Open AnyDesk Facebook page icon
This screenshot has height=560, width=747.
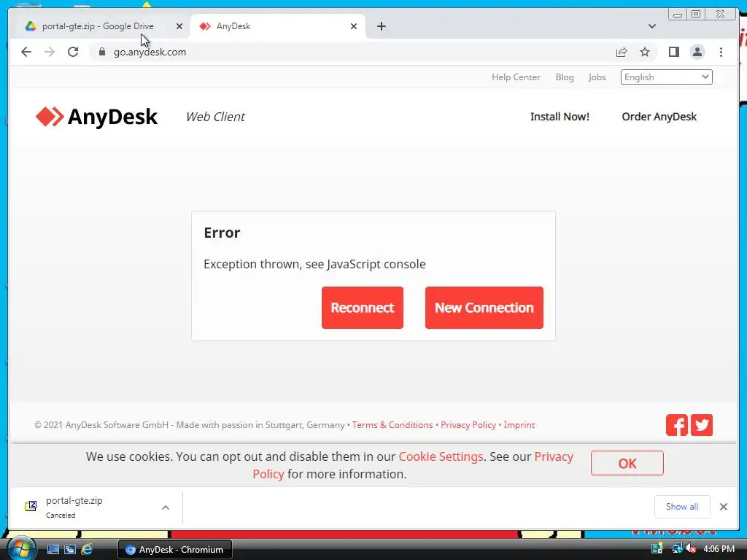click(x=676, y=425)
